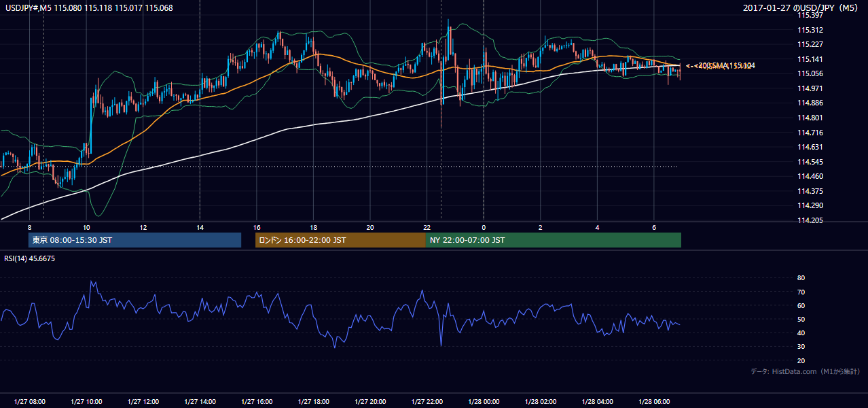
Task: Click the NY session bar 'NY 22:00-07:00 JST'
Action: (554, 240)
